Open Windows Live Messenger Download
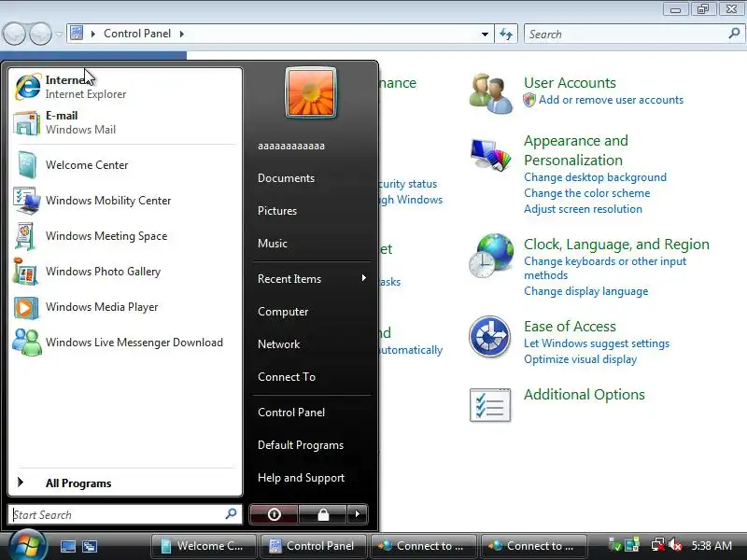Image resolution: width=747 pixels, height=560 pixels. (125, 343)
